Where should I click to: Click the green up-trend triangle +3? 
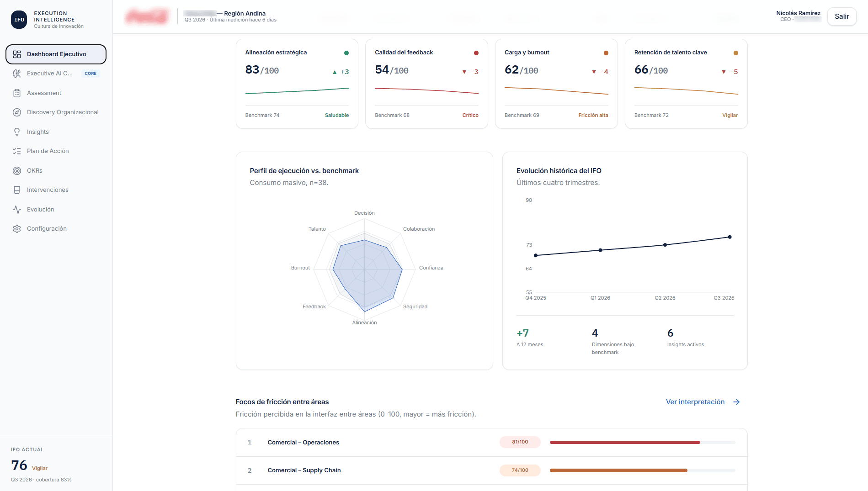pos(335,72)
